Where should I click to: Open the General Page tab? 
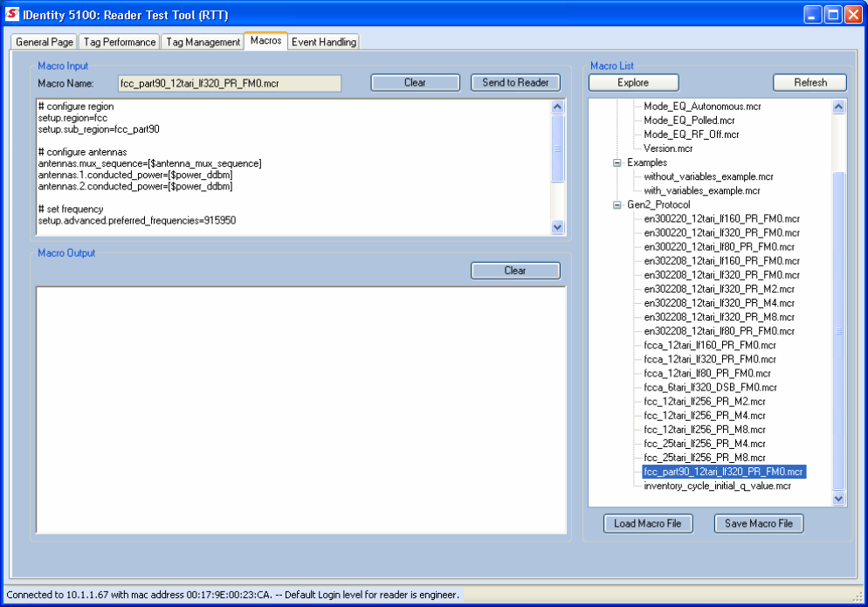(45, 42)
